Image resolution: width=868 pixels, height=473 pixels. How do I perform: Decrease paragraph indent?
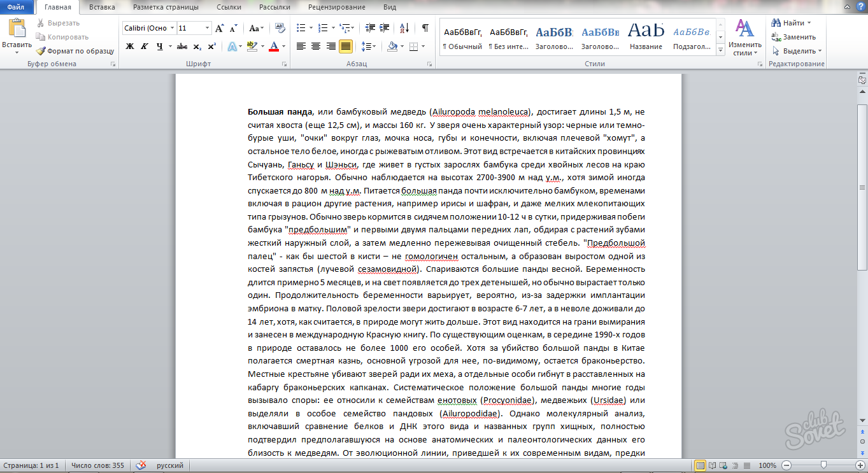[x=369, y=28]
